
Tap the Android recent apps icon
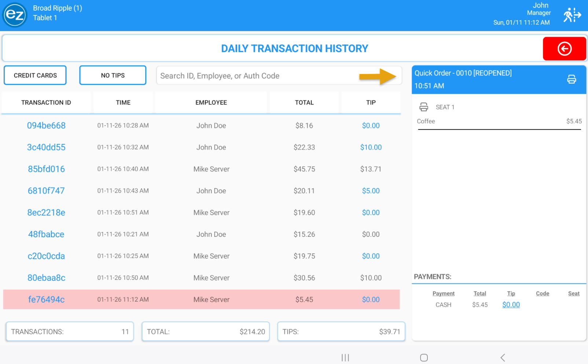pos(345,357)
